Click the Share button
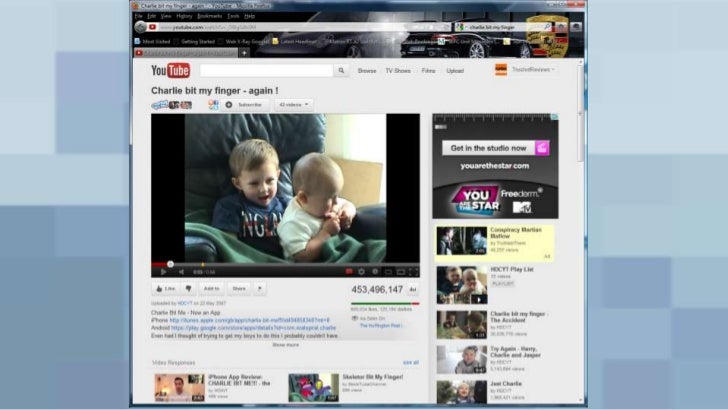Viewport: 728px width, 410px height. pos(239,289)
